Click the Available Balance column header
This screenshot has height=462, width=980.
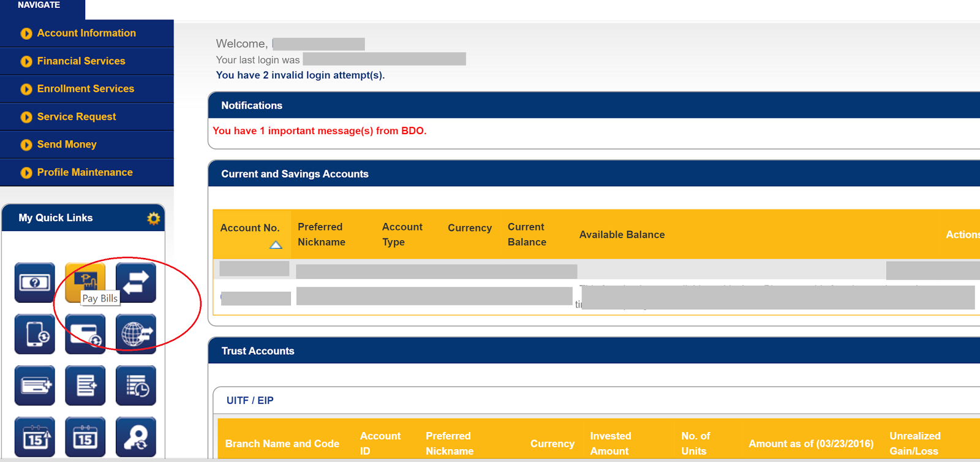pos(622,235)
